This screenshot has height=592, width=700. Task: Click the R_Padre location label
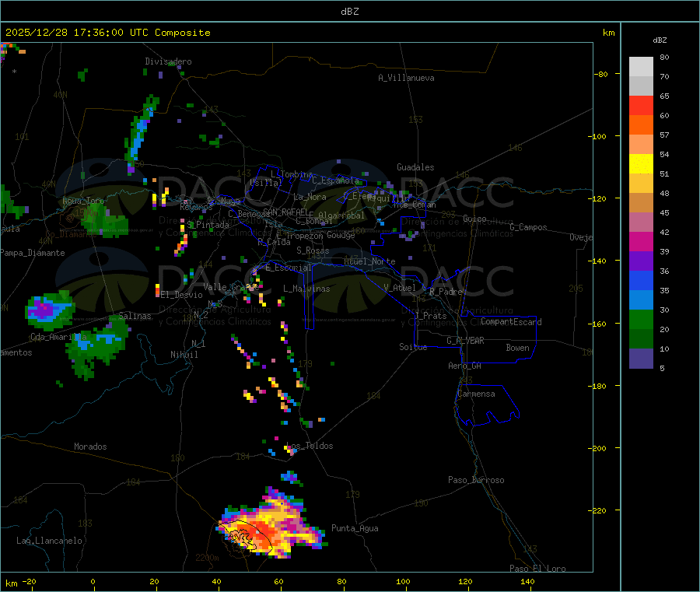(446, 292)
